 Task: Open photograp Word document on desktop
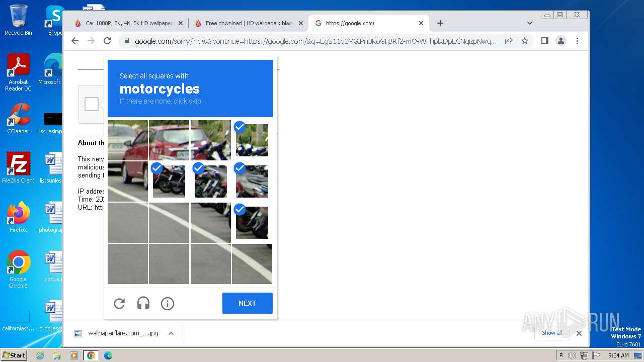click(x=50, y=217)
